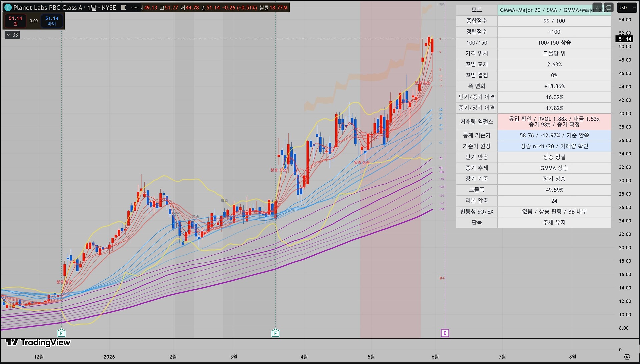
Task: Click the 1날 interval in chart title
Action: pyautogui.click(x=92, y=7)
